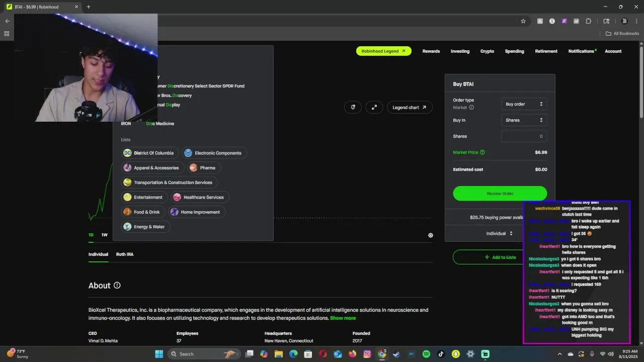644x362 pixels.
Task: Open the Order type Buy order dropdown
Action: pos(524,104)
